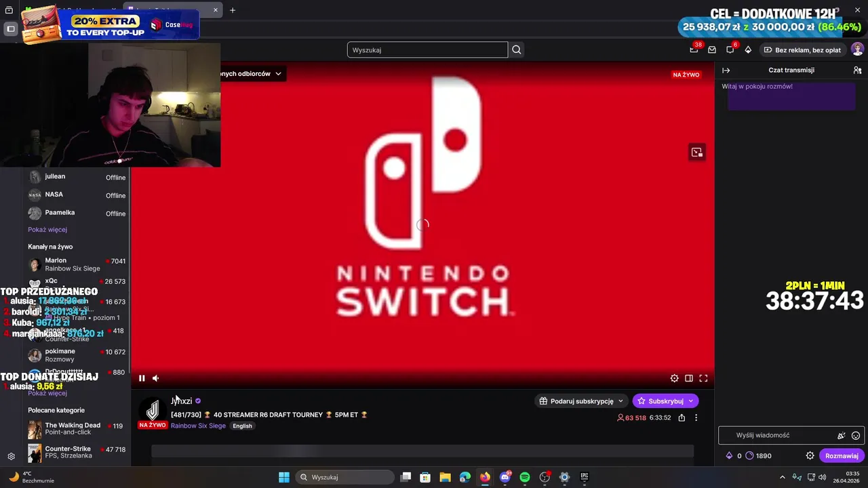Open the whispers envelope icon
The height and width of the screenshot is (488, 868).
[712, 49]
